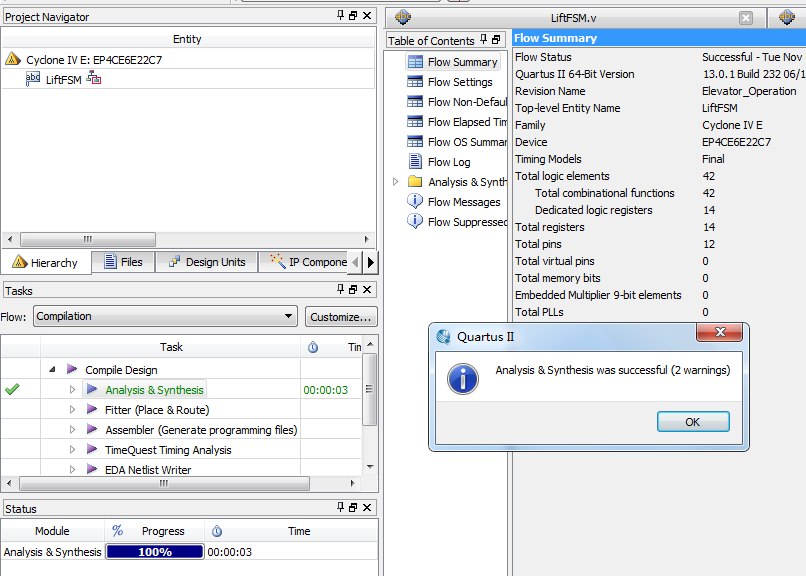Expand Assembler task
The height and width of the screenshot is (576, 806).
[x=72, y=430]
